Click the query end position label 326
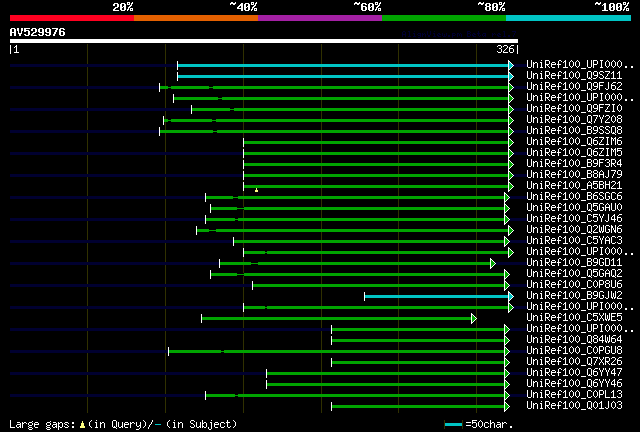 coord(505,49)
